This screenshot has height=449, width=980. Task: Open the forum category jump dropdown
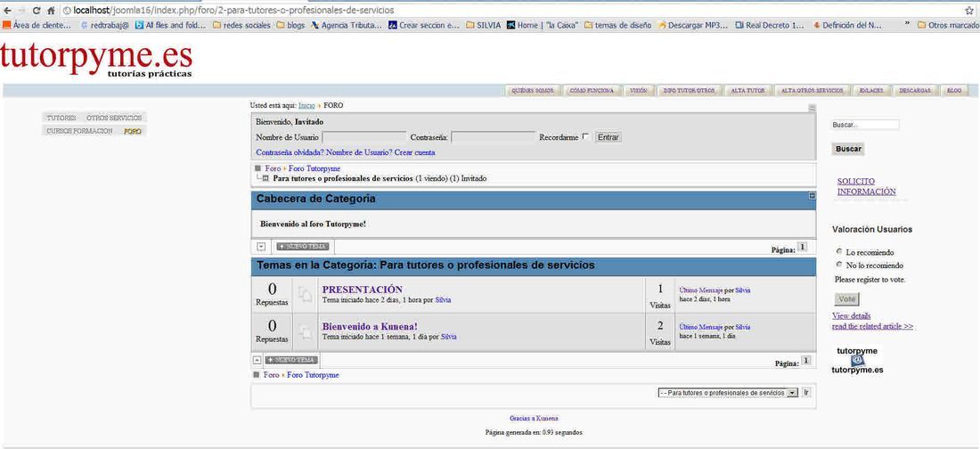[x=728, y=393]
